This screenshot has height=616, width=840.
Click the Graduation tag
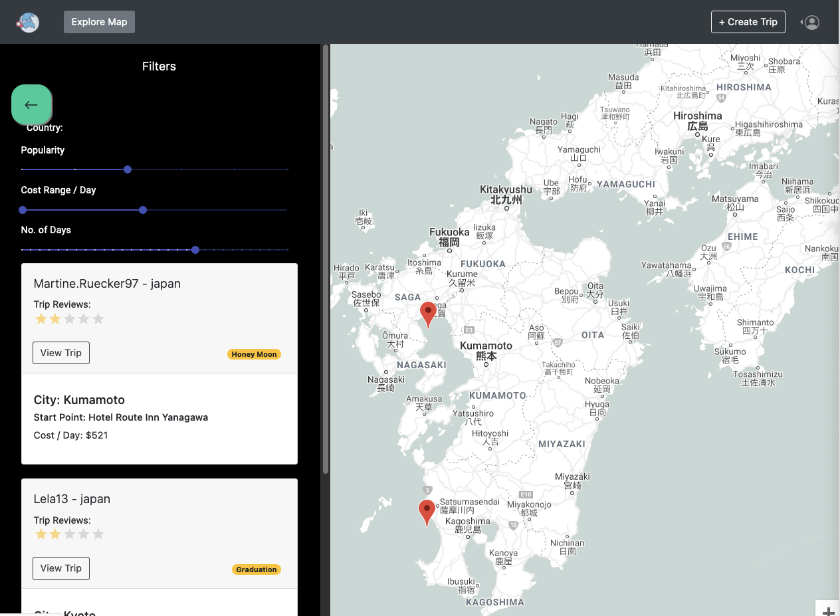(257, 569)
